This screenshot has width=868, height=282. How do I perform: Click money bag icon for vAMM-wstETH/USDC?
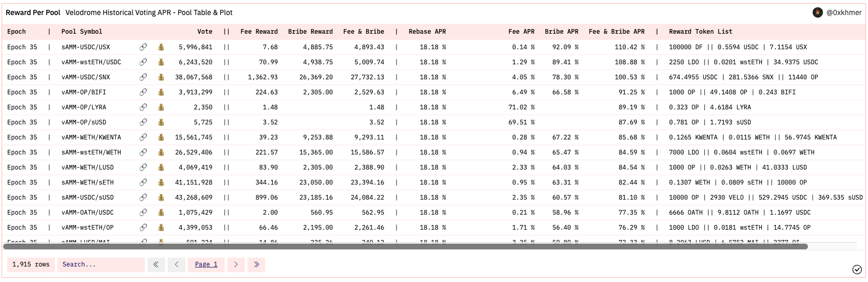point(161,62)
